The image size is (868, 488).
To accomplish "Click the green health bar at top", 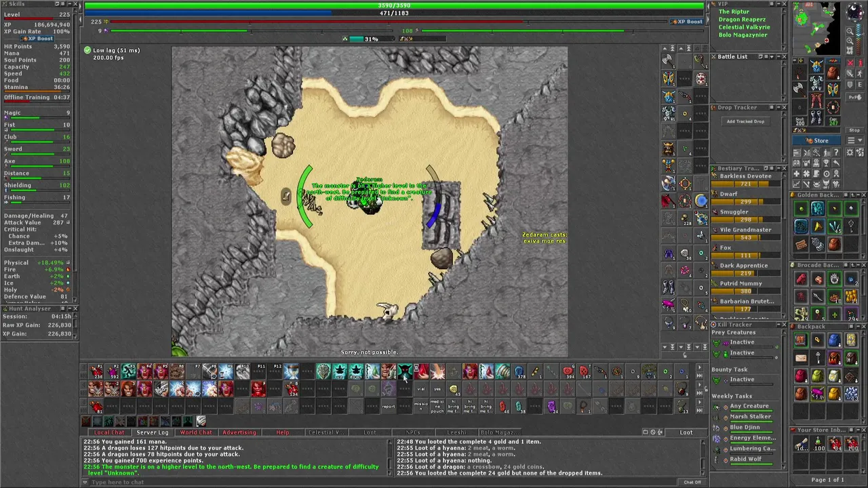I will (x=395, y=5).
